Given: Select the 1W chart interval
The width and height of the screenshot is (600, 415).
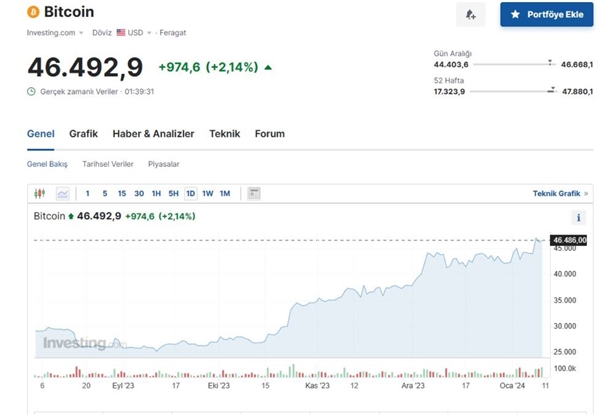Looking at the screenshot, I should [x=208, y=194].
